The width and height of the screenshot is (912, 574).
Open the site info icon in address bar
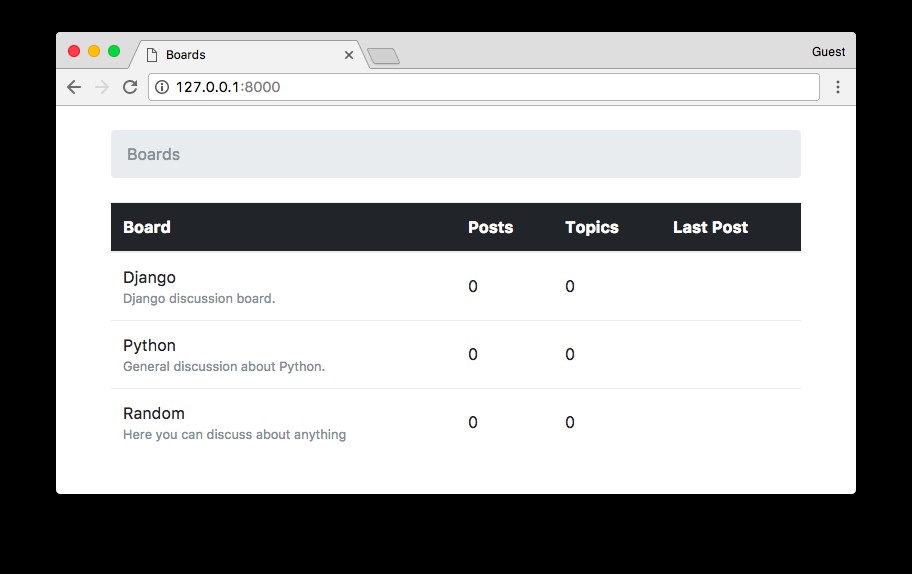pyautogui.click(x=162, y=87)
